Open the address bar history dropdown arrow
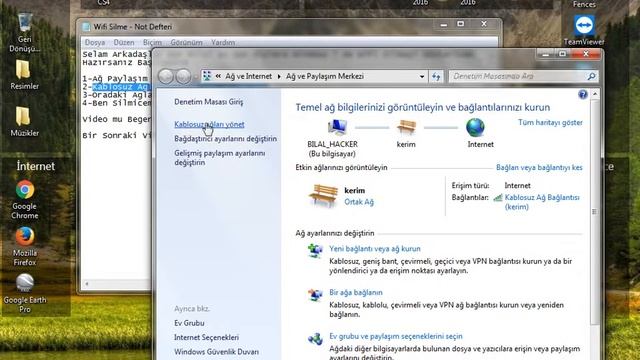The height and width of the screenshot is (360, 640). [422, 76]
